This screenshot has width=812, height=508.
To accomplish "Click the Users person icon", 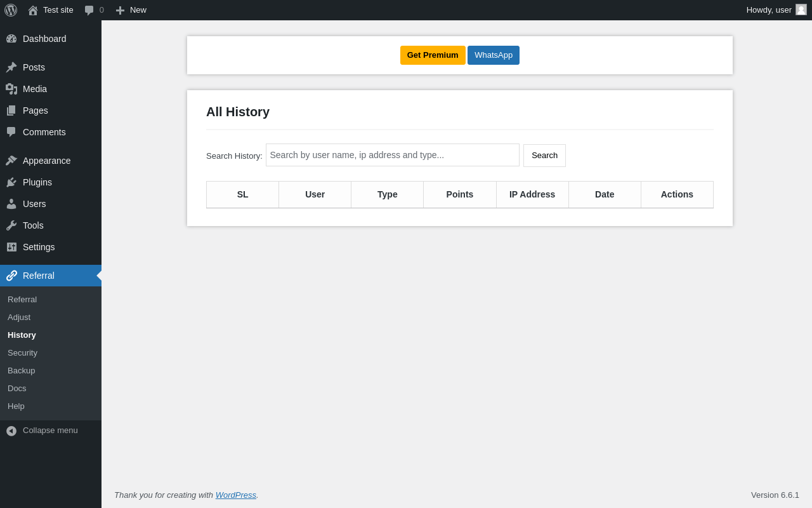I will coord(11,204).
